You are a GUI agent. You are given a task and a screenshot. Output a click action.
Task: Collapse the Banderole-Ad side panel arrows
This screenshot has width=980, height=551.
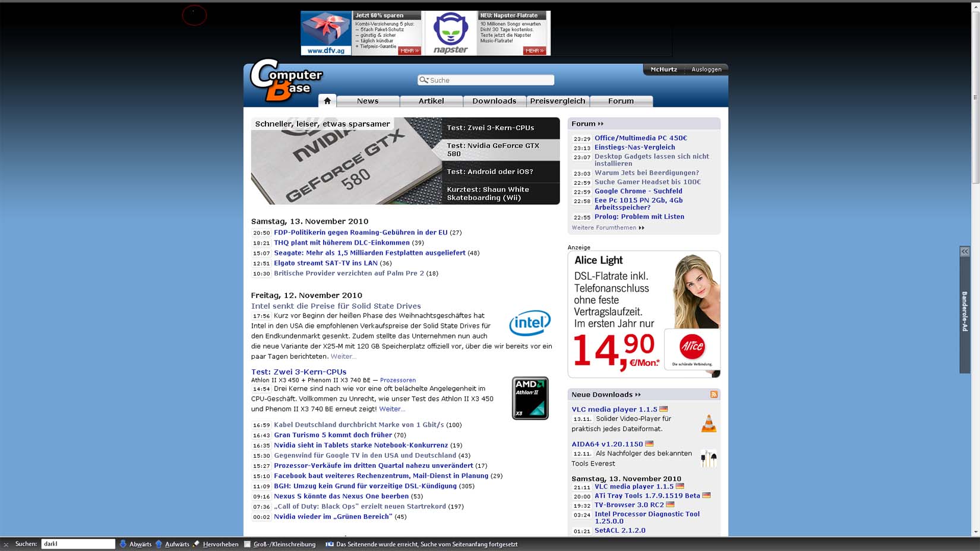coord(965,252)
